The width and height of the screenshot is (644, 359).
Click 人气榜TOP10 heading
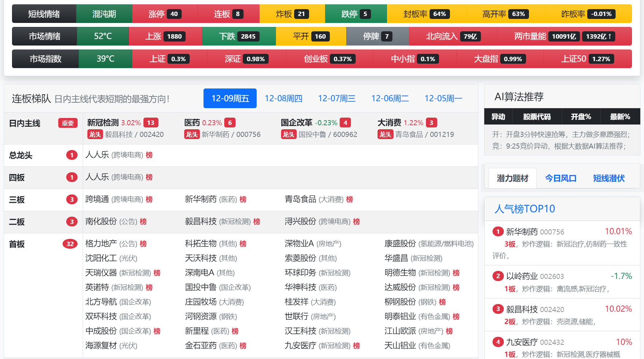[525, 209]
